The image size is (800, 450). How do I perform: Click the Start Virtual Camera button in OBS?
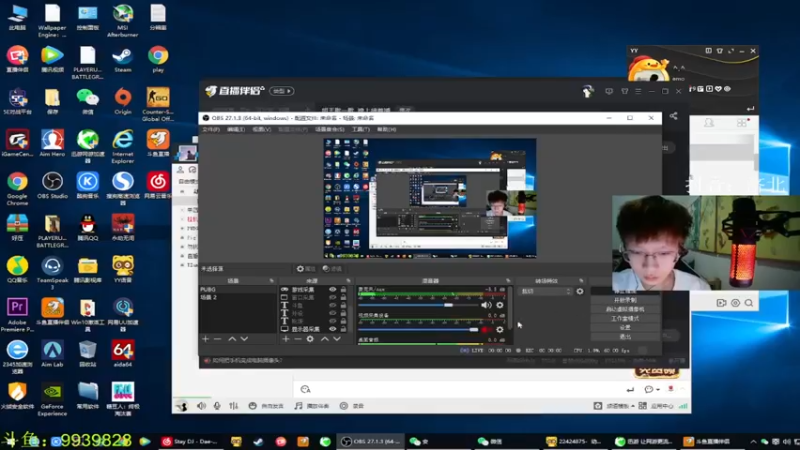pos(625,309)
